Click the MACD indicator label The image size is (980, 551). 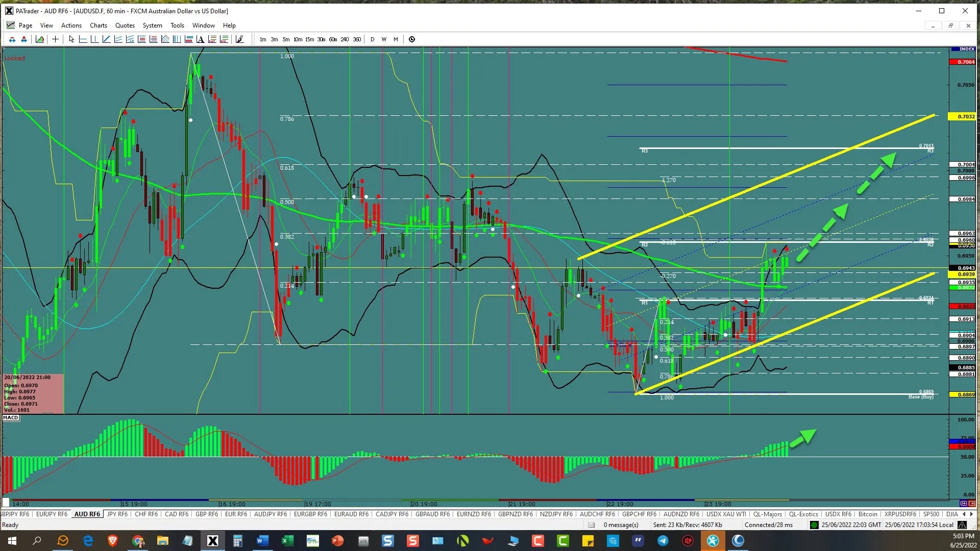tap(11, 418)
